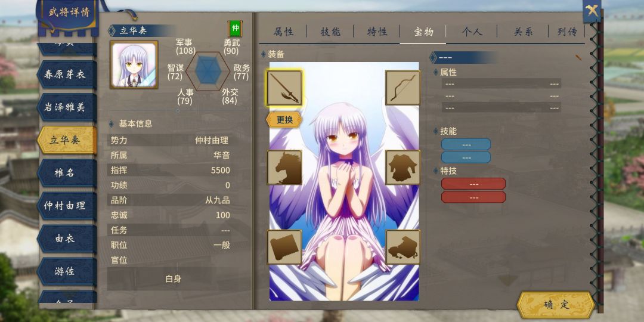Click the 基本信息 section heading
This screenshot has width=644, height=322.
(135, 123)
